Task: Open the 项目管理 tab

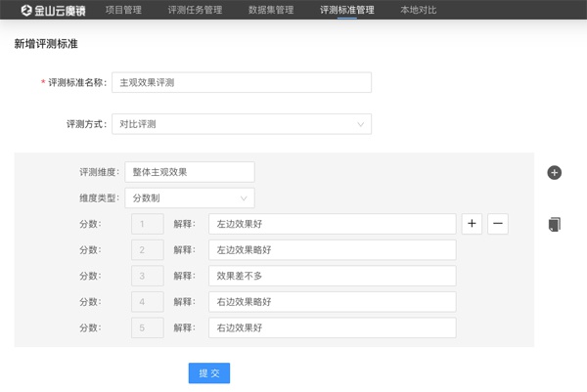Action: tap(123, 10)
